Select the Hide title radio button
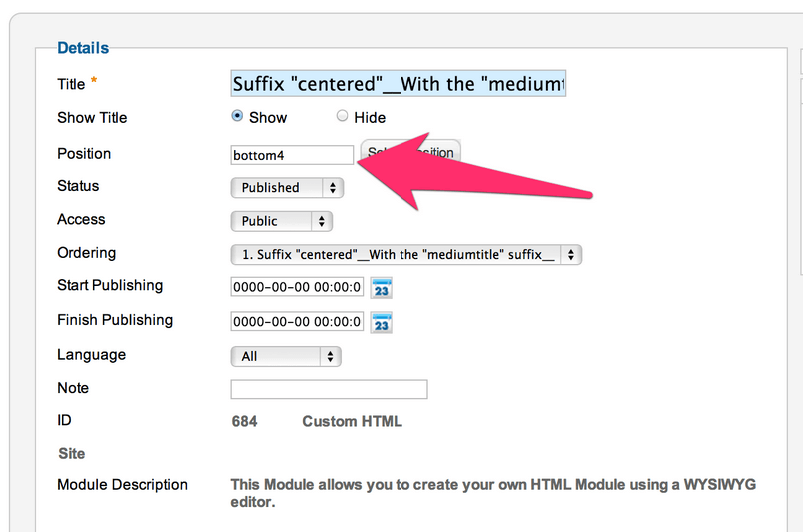 tap(342, 116)
